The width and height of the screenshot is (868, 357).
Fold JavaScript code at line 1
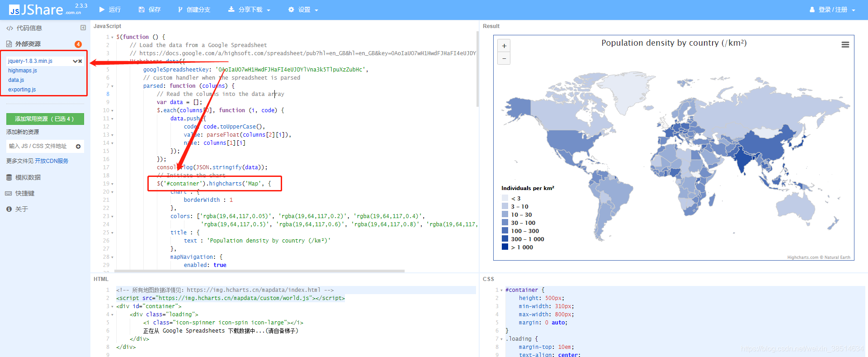pos(112,37)
